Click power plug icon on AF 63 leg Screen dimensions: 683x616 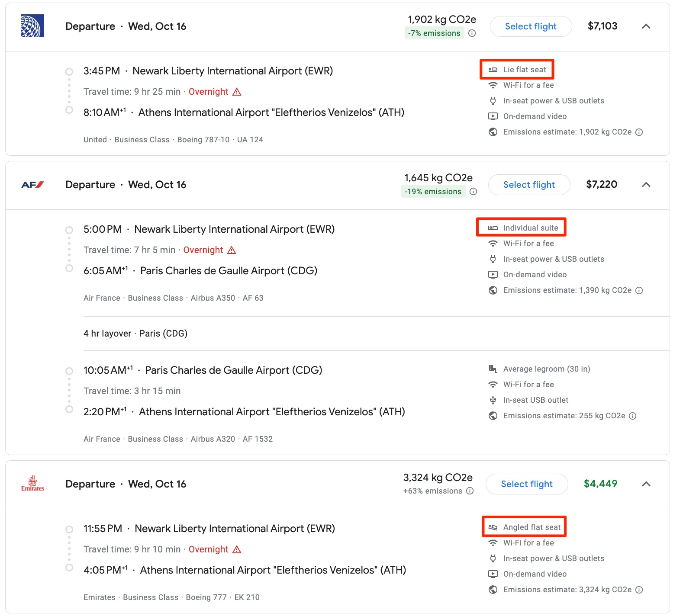(x=493, y=259)
